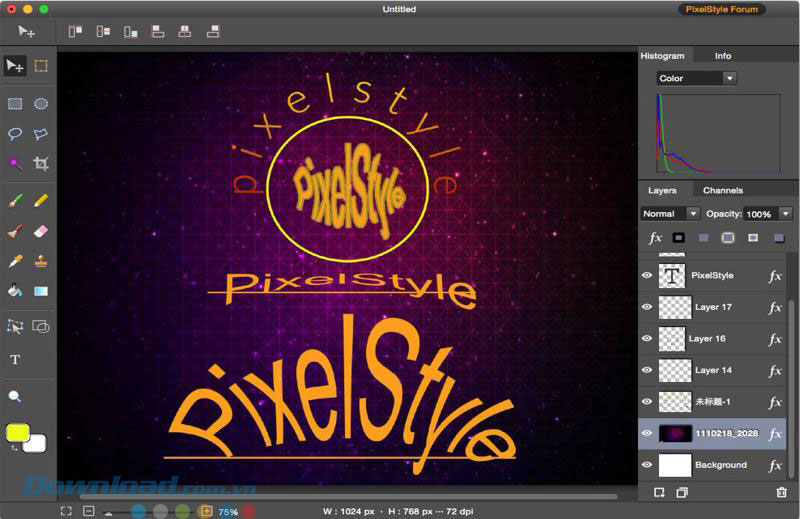The image size is (800, 519).
Task: Delete layer using the trash icon
Action: coord(781,492)
